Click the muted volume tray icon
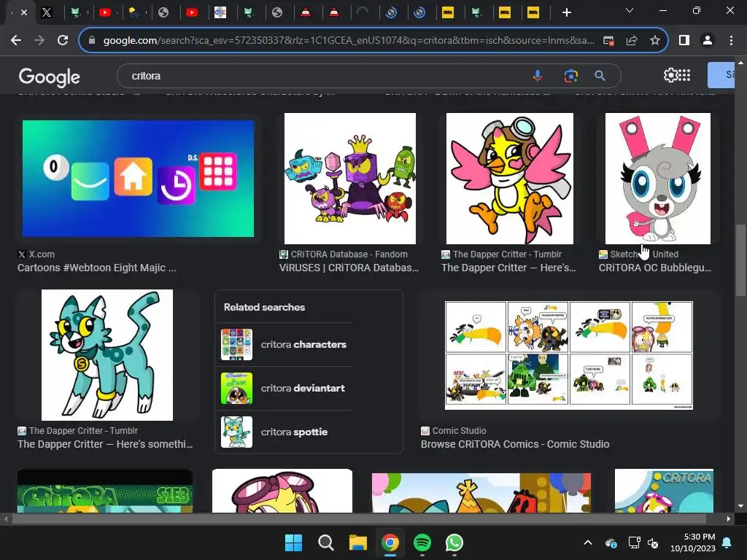747x560 pixels. click(653, 542)
